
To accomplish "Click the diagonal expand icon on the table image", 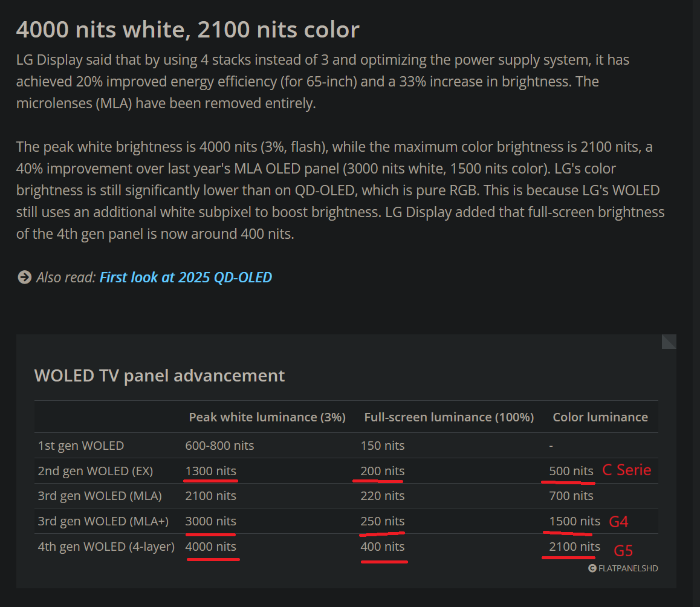I will (x=668, y=342).
